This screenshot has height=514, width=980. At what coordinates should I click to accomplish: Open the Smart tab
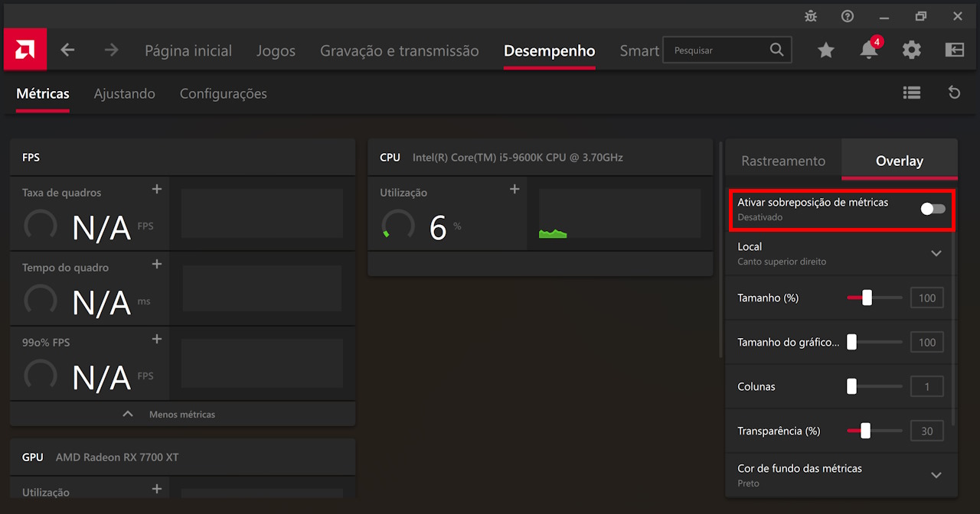pyautogui.click(x=639, y=50)
